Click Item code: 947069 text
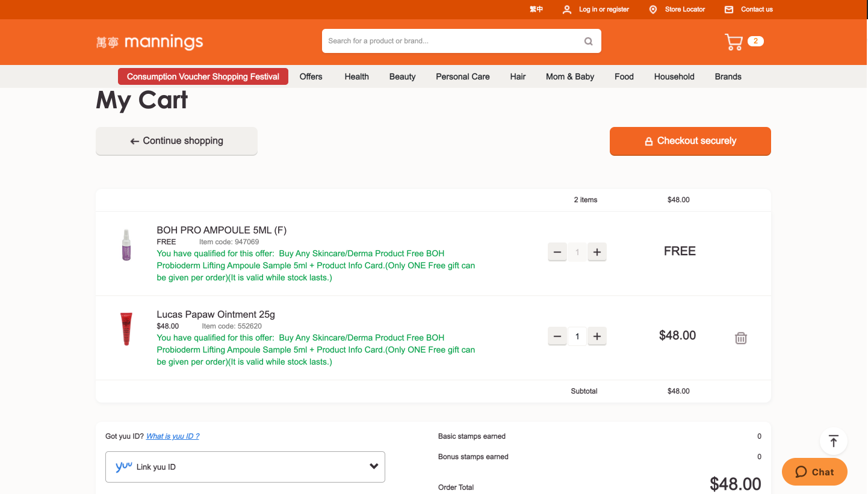Image resolution: width=868 pixels, height=494 pixels. pos(229,242)
